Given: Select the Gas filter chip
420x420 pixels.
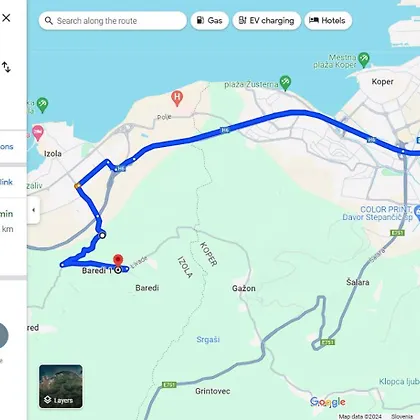Looking at the screenshot, I should [210, 21].
